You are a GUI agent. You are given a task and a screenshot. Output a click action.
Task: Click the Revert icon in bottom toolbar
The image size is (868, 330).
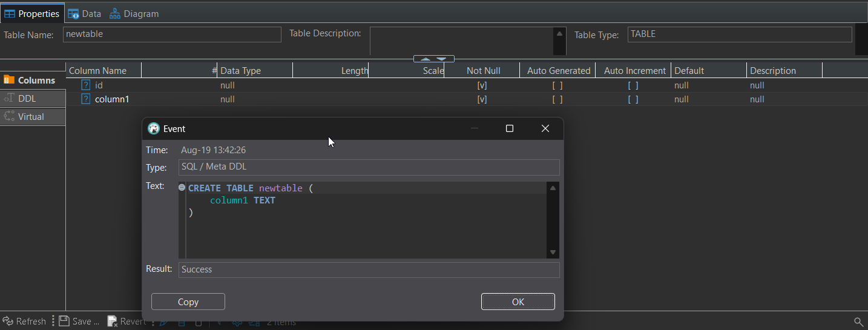(x=113, y=321)
